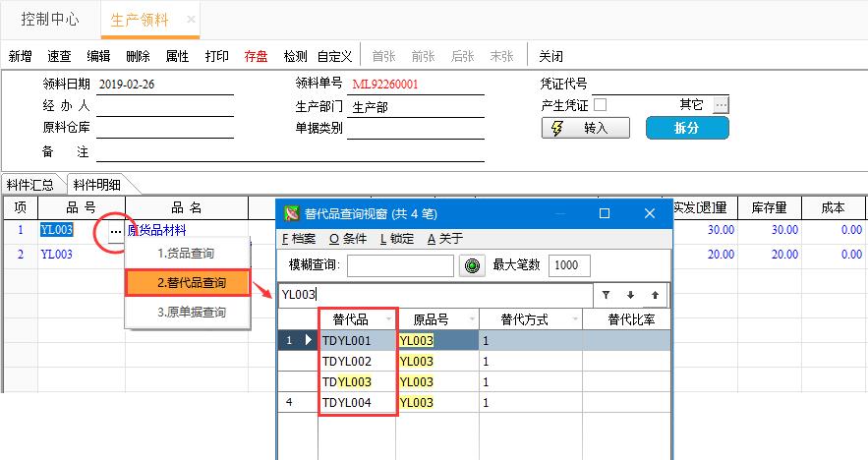Click the ellipsis button next to 其它
Viewport: 868px width, 460px height.
tap(721, 104)
